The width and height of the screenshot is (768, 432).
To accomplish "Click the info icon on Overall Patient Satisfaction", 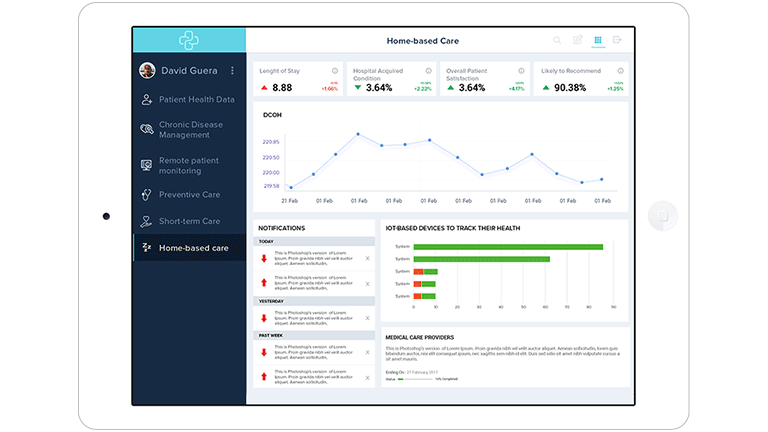I will pyautogui.click(x=521, y=71).
